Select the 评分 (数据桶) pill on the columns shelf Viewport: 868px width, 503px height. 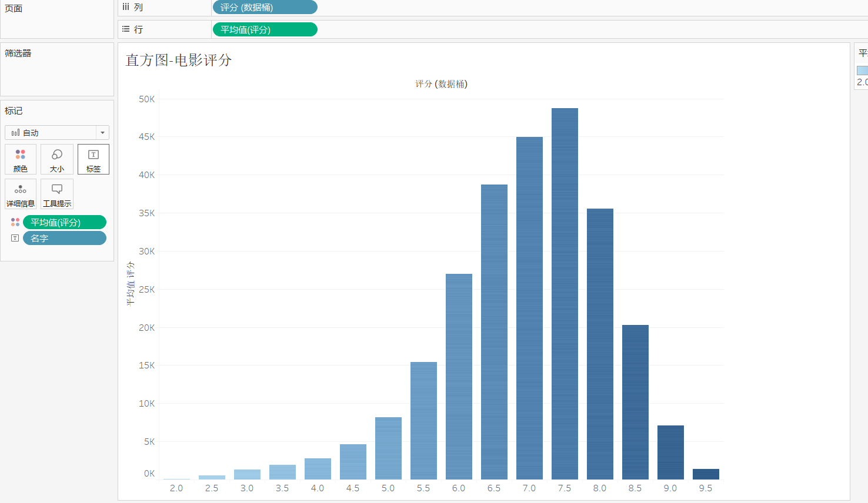point(265,7)
